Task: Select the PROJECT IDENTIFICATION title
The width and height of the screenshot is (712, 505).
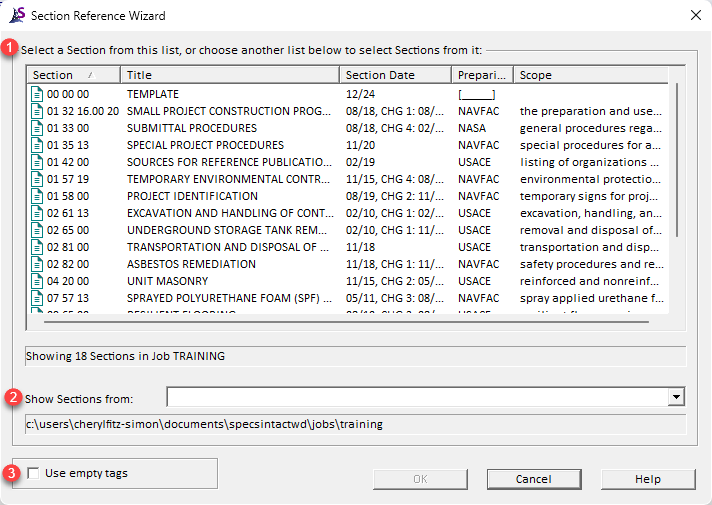Action: tap(192, 196)
